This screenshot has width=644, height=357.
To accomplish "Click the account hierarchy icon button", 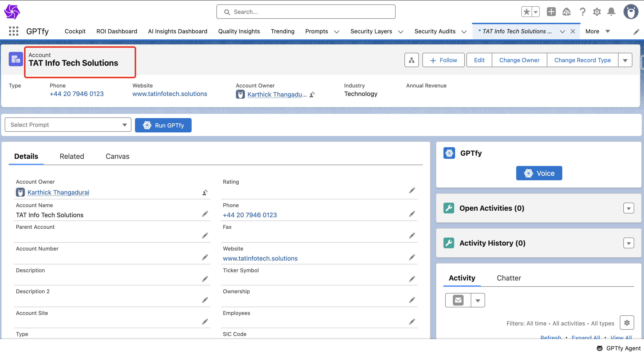I will point(411,60).
